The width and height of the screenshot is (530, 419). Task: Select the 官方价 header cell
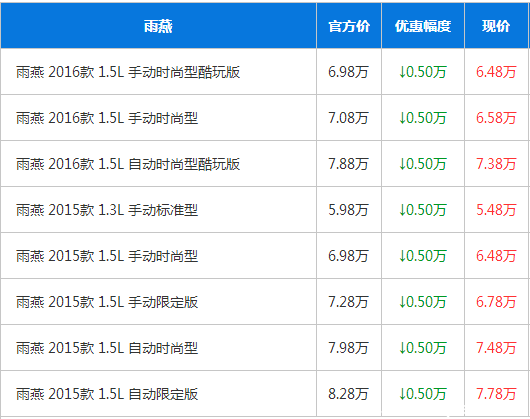[349, 26]
